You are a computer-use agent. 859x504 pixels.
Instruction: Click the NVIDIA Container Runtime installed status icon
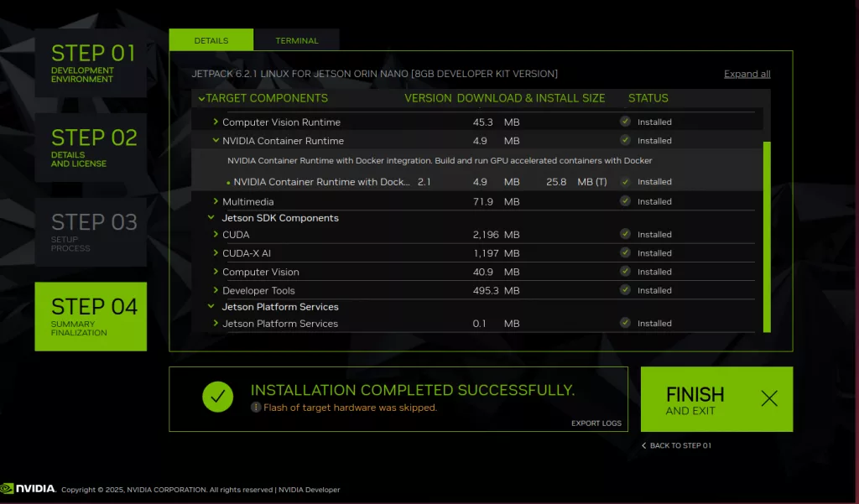[625, 140]
